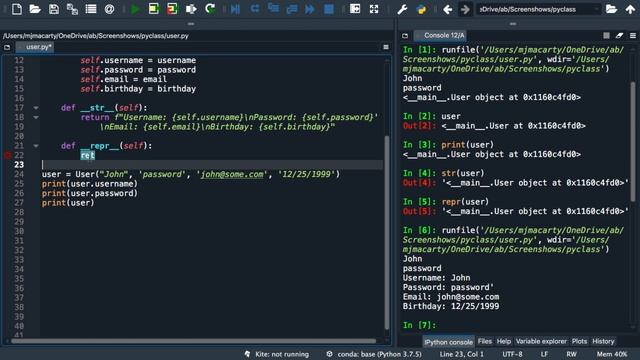Image resolution: width=640 pixels, height=360 pixels.
Task: Toggle fullscreen mode
Action: (374, 9)
